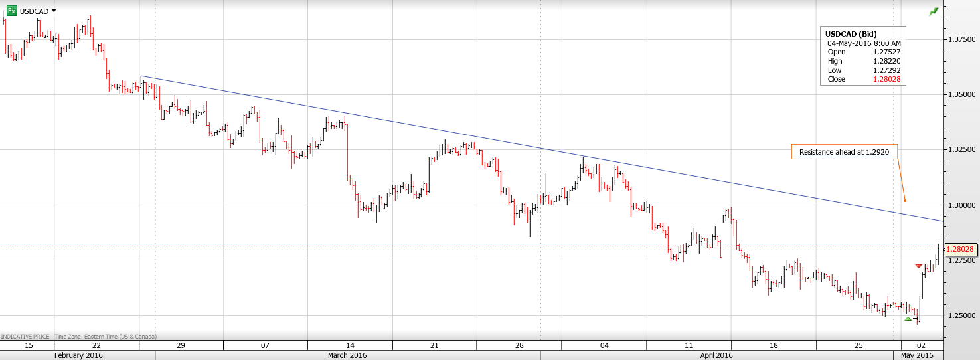Click the 25 date marker on time axis
This screenshot has height=360, width=980.
[x=858, y=345]
